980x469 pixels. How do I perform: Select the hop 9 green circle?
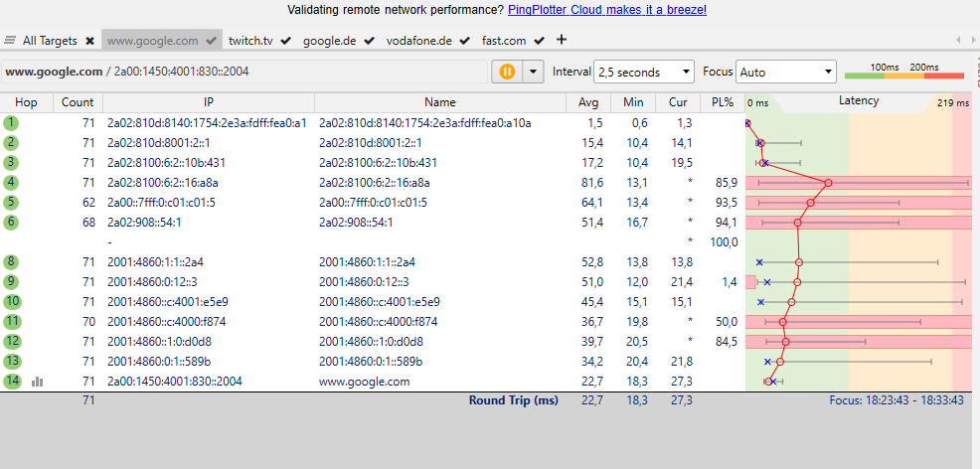click(11, 281)
